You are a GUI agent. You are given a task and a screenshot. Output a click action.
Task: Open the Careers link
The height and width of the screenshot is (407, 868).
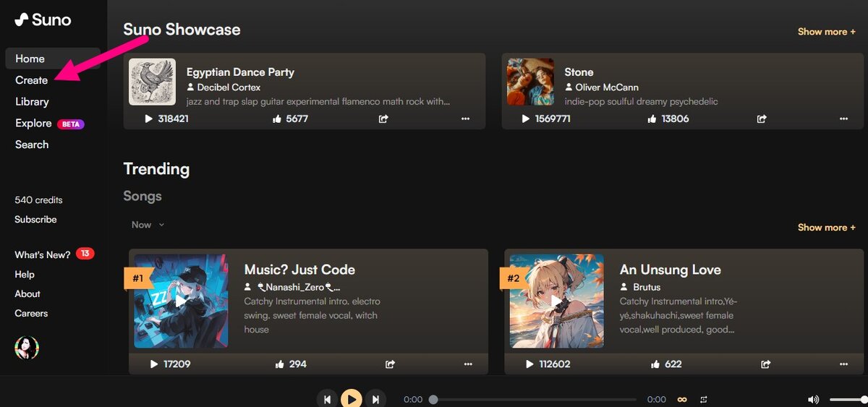(x=31, y=313)
